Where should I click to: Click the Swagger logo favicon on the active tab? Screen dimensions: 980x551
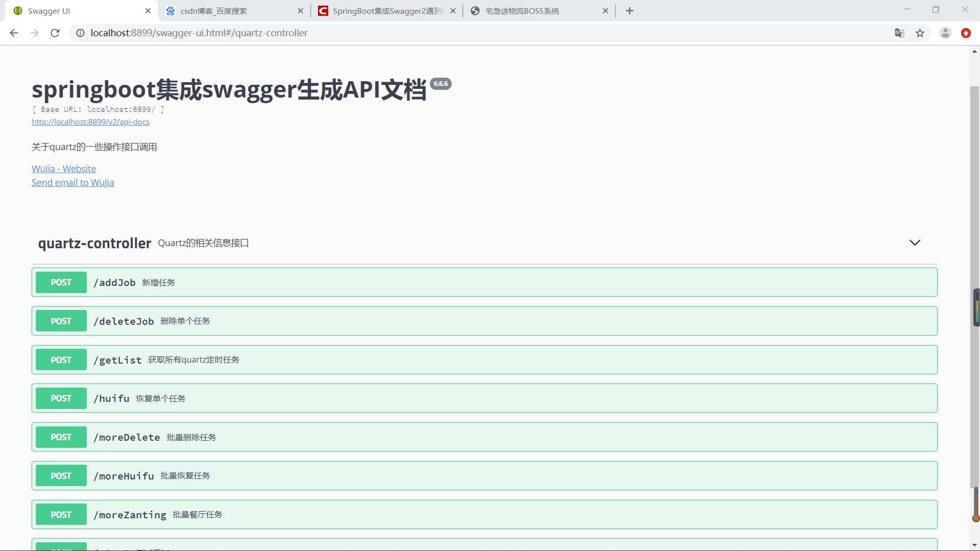tap(17, 10)
